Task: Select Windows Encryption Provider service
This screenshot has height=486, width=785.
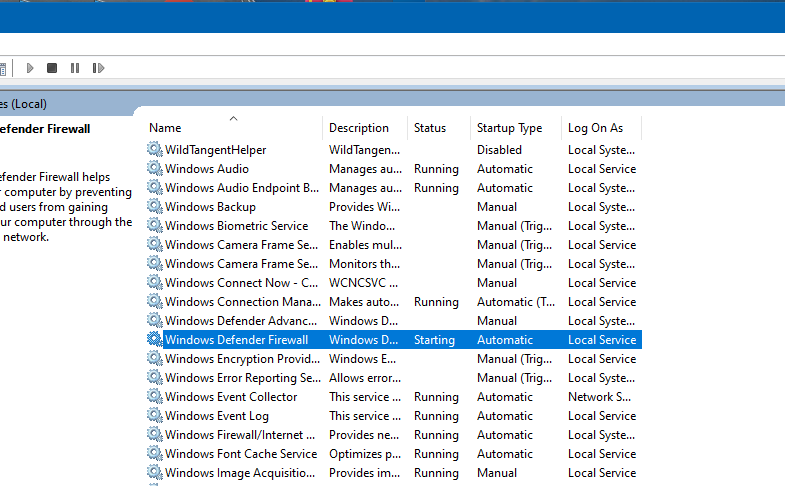Action: tap(394, 359)
